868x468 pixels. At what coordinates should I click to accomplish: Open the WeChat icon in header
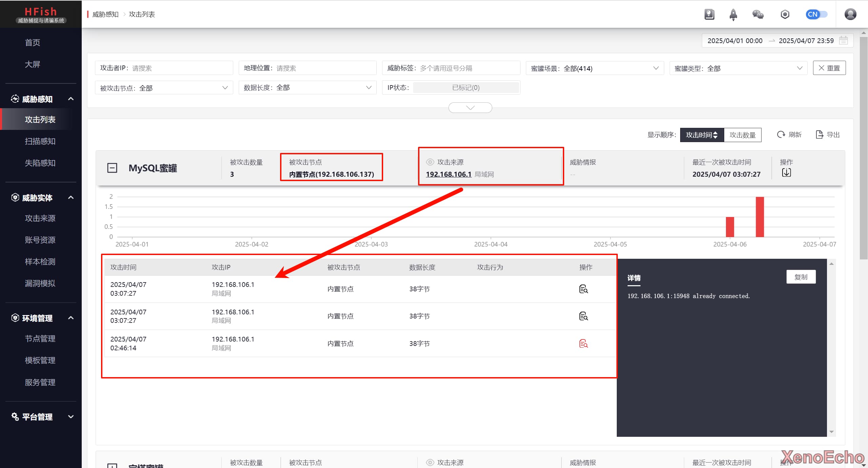[758, 14]
